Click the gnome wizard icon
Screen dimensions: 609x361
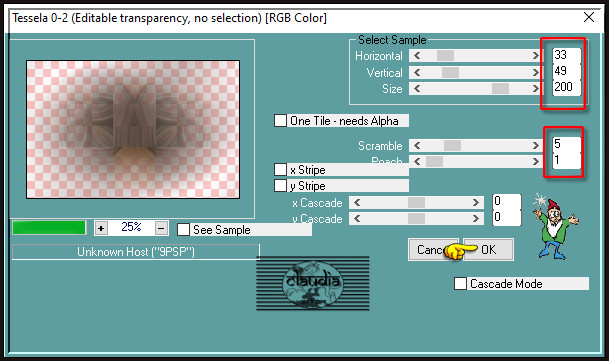point(555,227)
